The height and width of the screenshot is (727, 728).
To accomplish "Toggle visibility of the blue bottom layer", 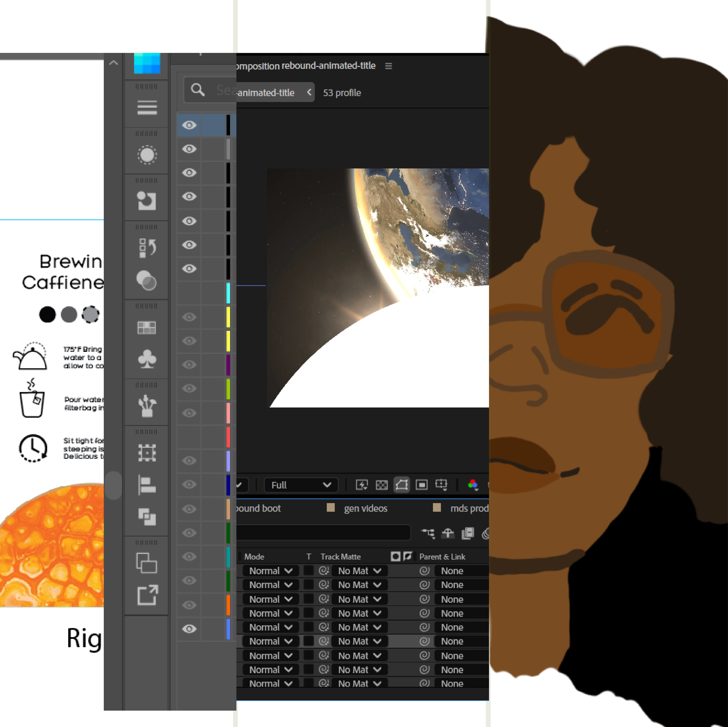I will pyautogui.click(x=189, y=629).
